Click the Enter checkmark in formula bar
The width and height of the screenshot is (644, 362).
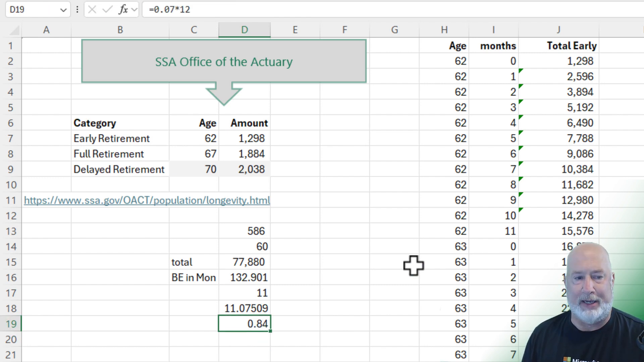(x=107, y=9)
